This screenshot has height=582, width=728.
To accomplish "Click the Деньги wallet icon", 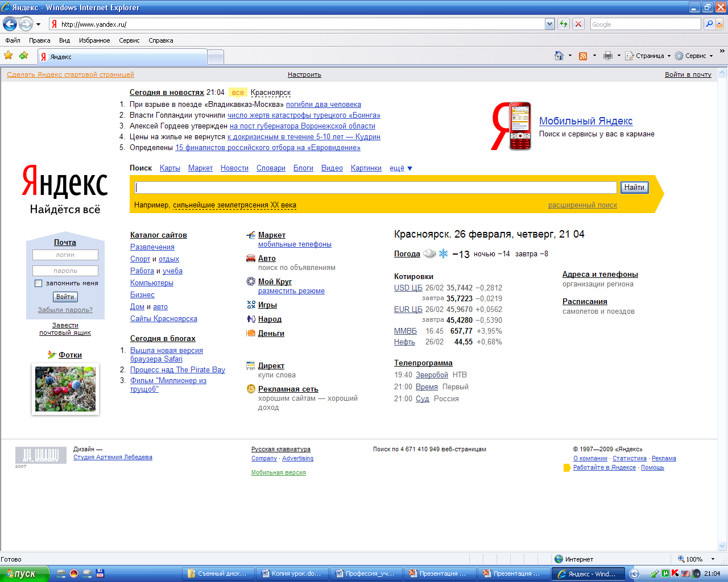I will point(251,333).
